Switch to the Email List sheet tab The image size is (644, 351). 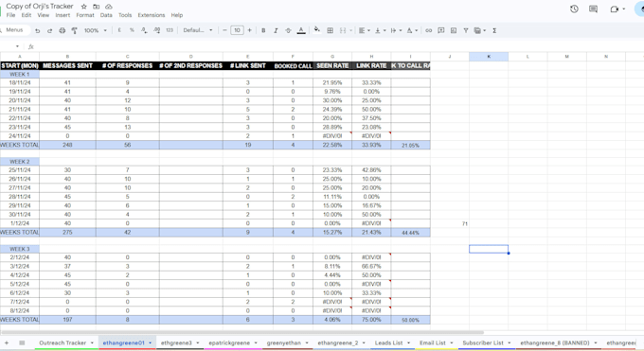pyautogui.click(x=433, y=342)
